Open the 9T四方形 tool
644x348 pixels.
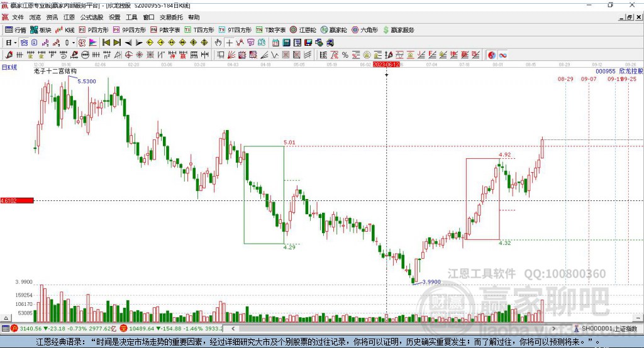point(235,30)
